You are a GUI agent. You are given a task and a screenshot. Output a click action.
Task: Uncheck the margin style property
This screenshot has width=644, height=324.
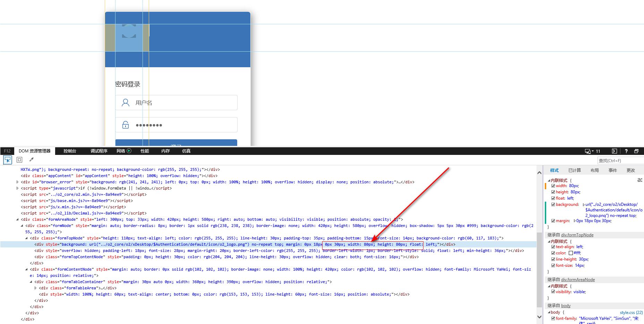click(553, 221)
